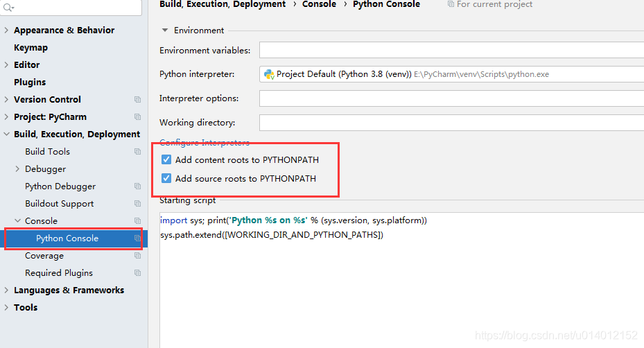Click the Environment variables label
Screen dimensions: 644x348
pyautogui.click(x=204, y=51)
